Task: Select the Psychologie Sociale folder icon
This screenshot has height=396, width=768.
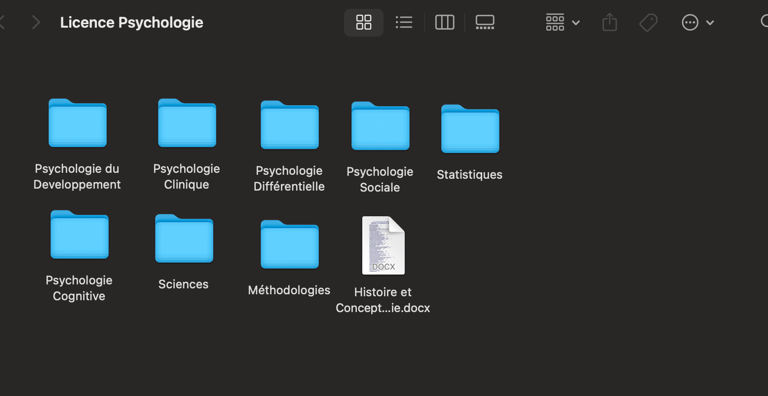Action: (380, 126)
